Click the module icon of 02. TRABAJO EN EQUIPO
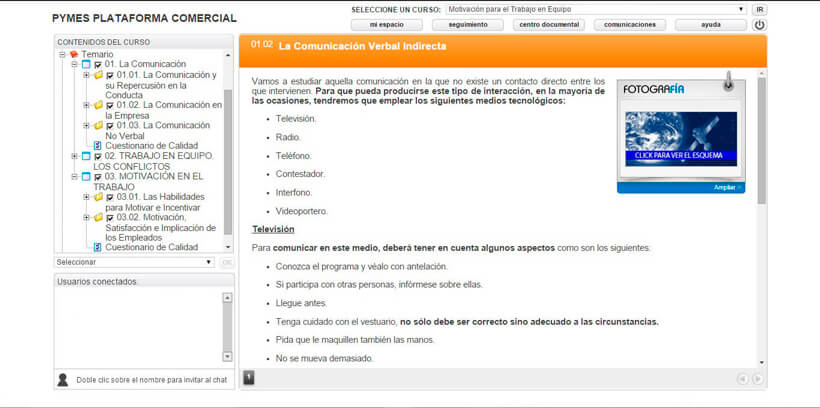This screenshot has width=820, height=408. (86, 156)
